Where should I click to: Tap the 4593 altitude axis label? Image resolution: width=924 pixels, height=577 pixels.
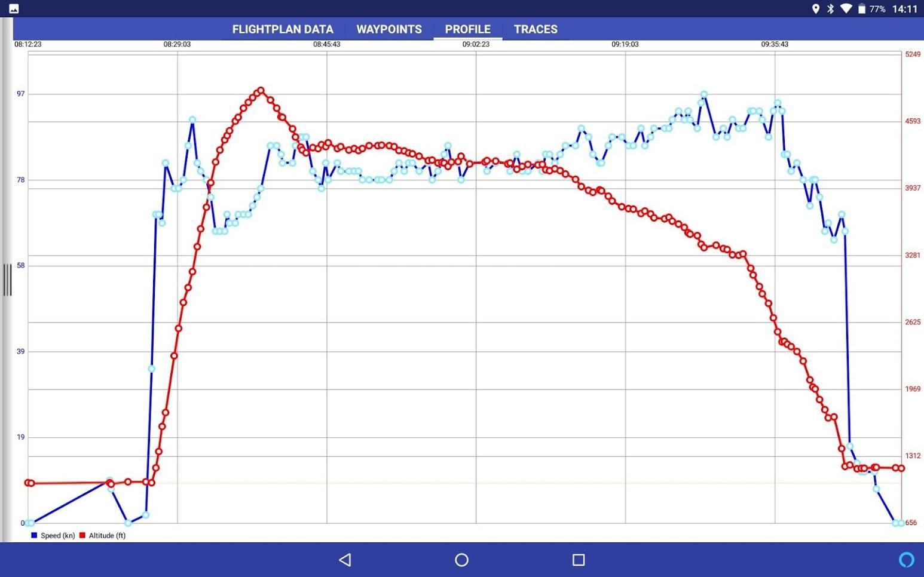tap(913, 121)
